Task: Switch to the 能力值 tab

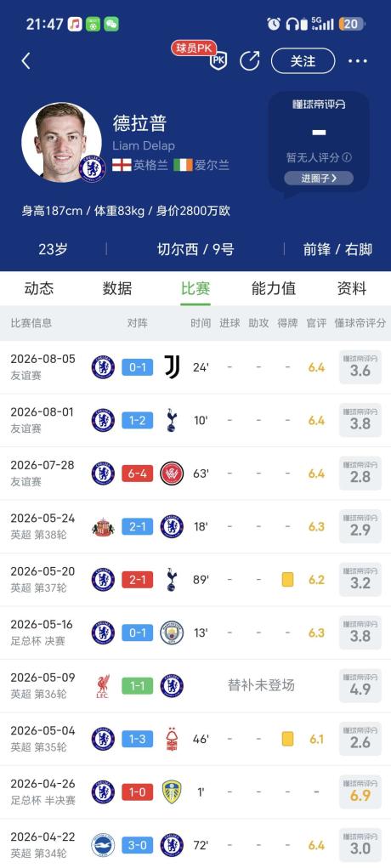Action: coord(274,288)
